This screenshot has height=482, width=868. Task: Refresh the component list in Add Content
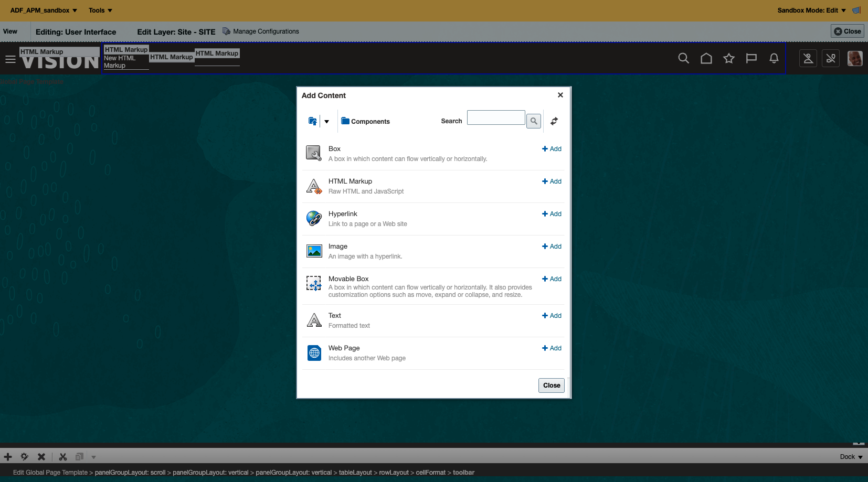tap(554, 121)
